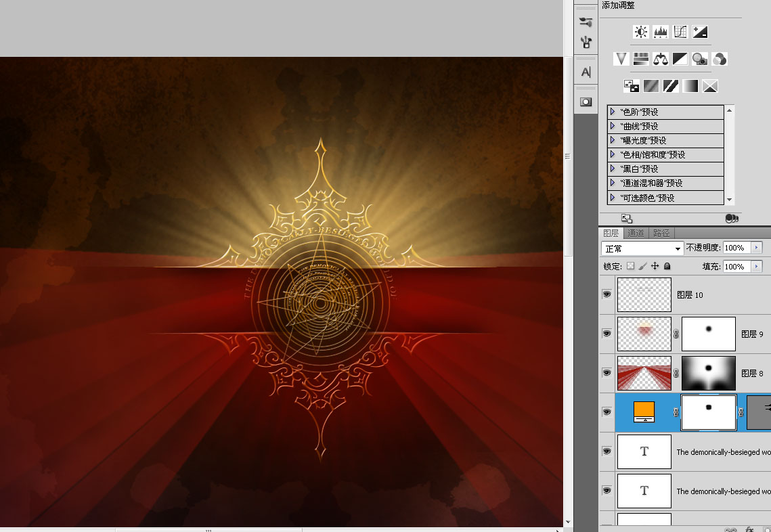The width and height of the screenshot is (771, 532).
Task: Open the Brush presets panel icon
Action: click(x=586, y=22)
